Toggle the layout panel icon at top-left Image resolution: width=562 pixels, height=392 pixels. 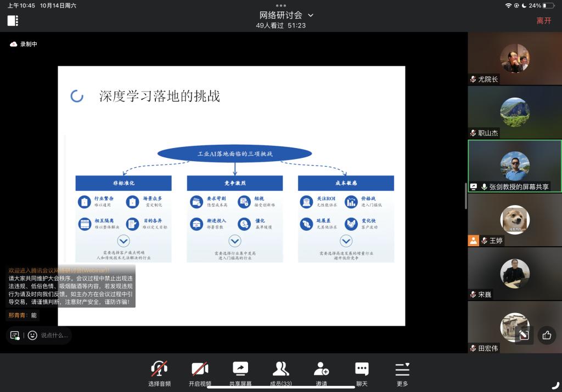click(13, 21)
